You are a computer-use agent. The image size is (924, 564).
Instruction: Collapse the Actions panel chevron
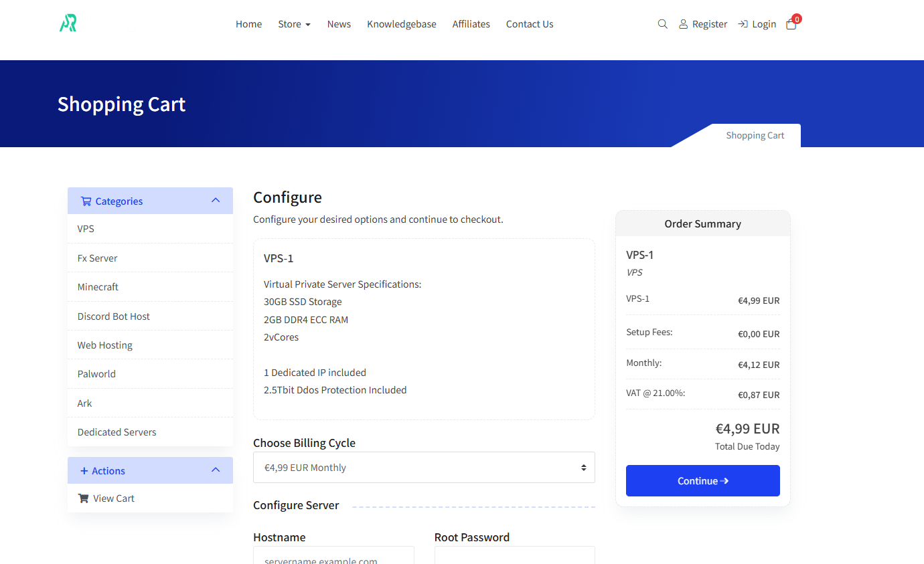(216, 470)
